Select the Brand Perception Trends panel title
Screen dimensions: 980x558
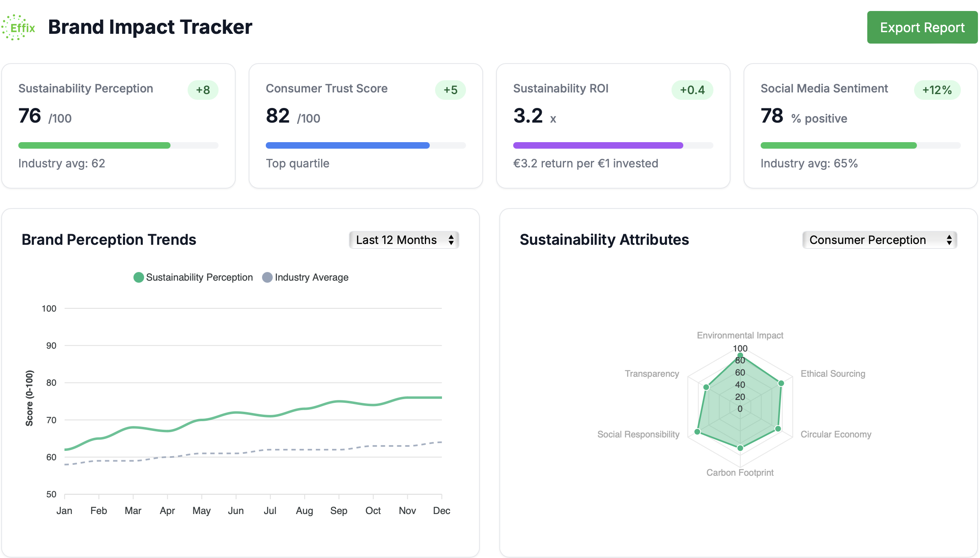point(109,240)
